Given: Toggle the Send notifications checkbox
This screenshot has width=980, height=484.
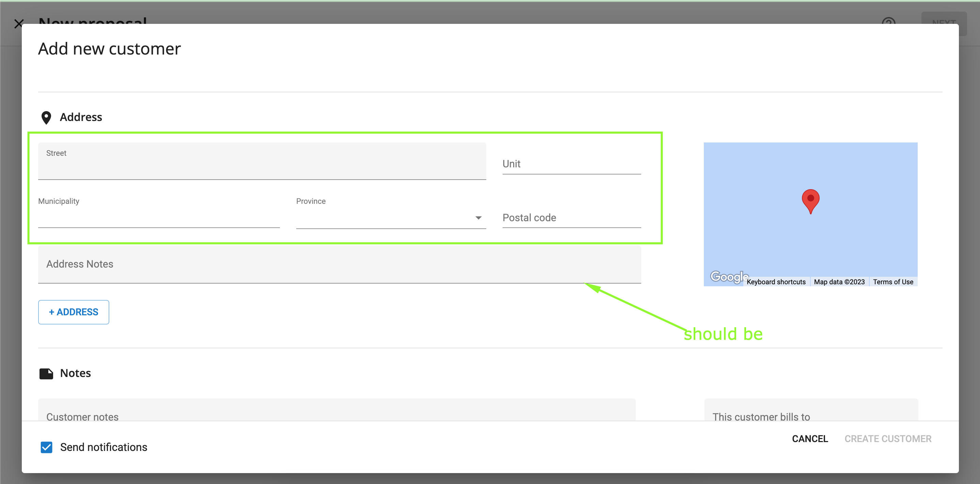Looking at the screenshot, I should (x=46, y=447).
